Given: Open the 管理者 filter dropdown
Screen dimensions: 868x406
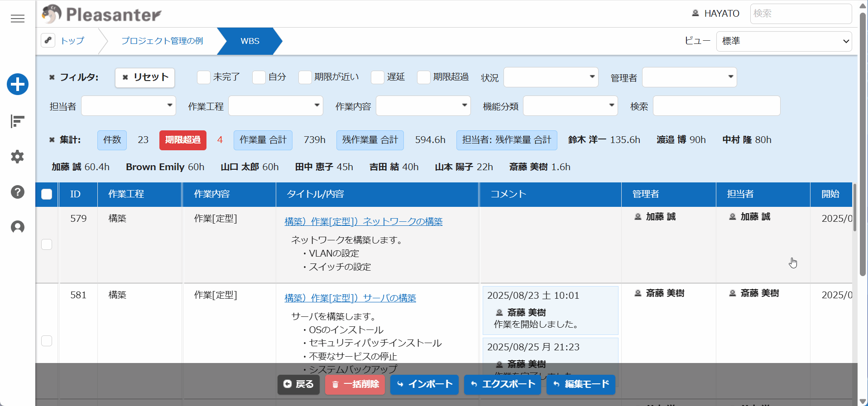Looking at the screenshot, I should point(690,77).
